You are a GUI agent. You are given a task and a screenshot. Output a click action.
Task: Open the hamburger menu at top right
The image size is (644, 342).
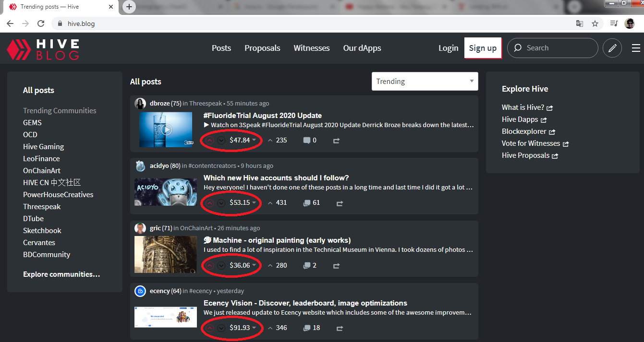[636, 48]
